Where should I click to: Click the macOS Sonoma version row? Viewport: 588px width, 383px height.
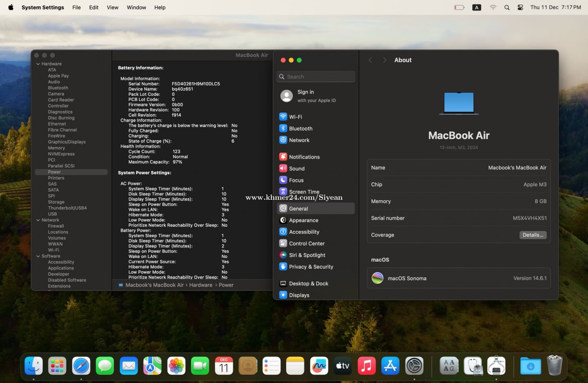459,278
